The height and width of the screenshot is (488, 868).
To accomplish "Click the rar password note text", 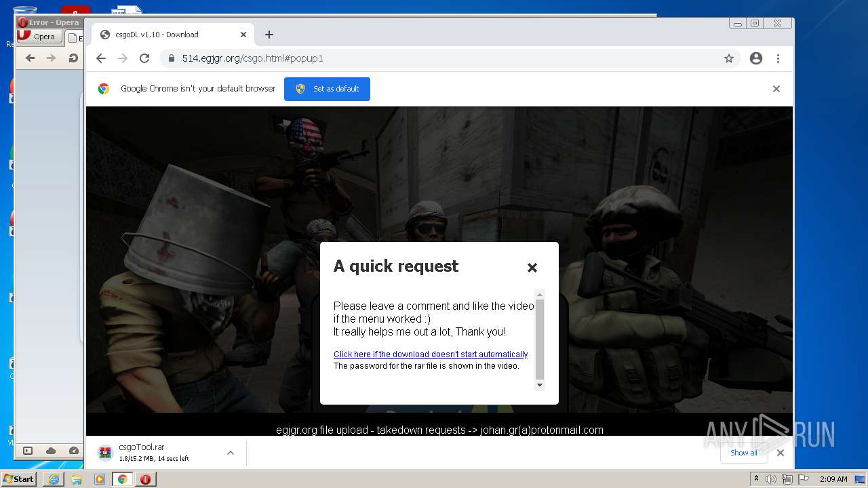I will [427, 366].
